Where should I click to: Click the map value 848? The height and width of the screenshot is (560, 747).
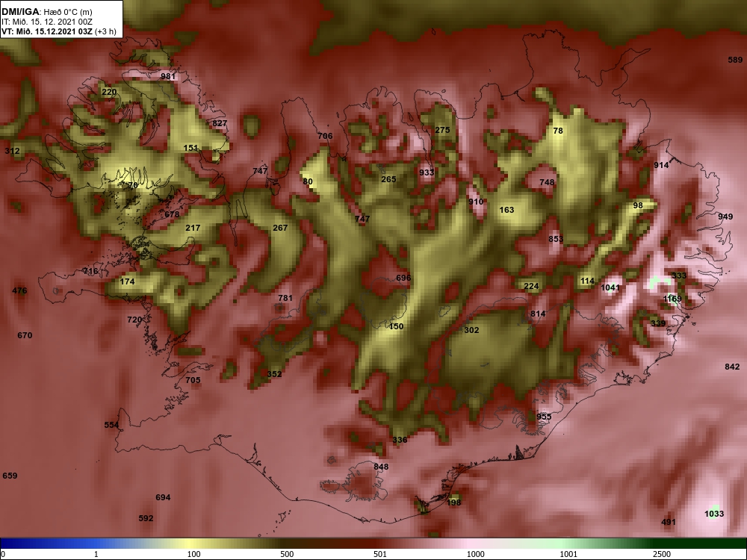(381, 467)
